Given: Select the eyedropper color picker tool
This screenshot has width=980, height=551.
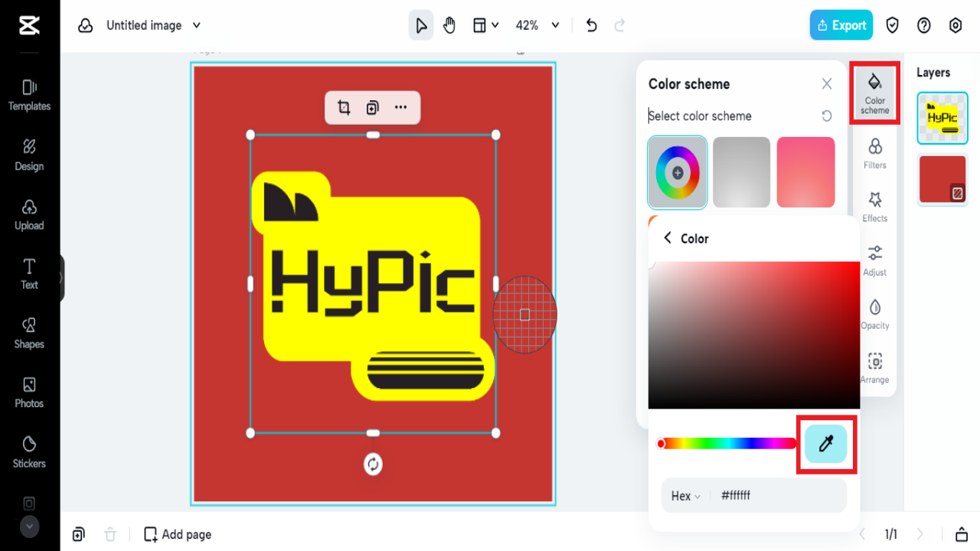Looking at the screenshot, I should 826,443.
